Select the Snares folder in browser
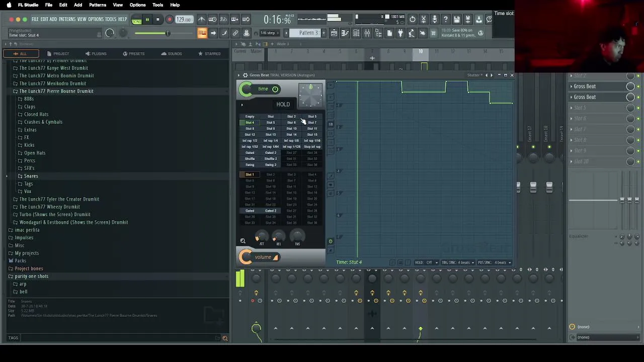The height and width of the screenshot is (362, 644). point(31,176)
